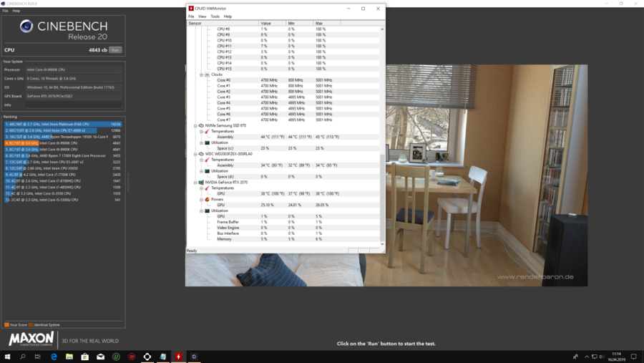Screen dimensions: 644x363
Task: Select AMD Ryzen Threadripper 1950X ranking row
Action: (63, 137)
